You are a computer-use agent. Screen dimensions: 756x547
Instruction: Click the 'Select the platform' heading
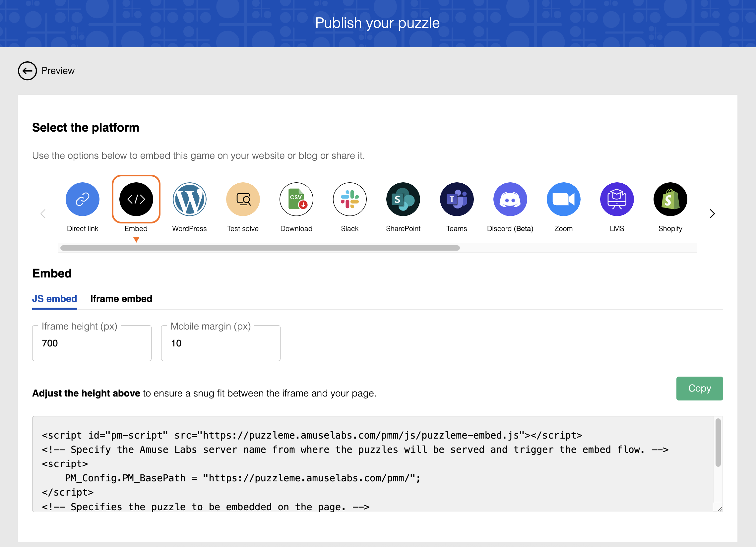86,128
